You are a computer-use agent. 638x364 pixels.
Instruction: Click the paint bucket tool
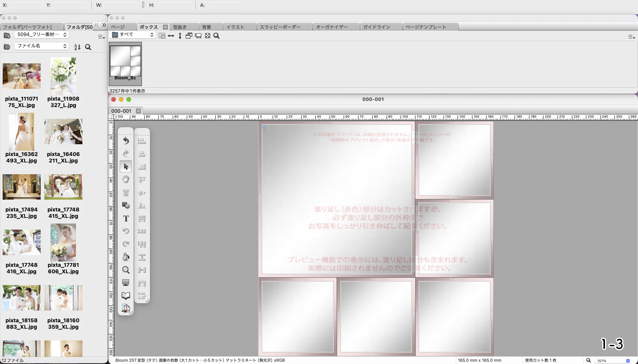coord(126,257)
